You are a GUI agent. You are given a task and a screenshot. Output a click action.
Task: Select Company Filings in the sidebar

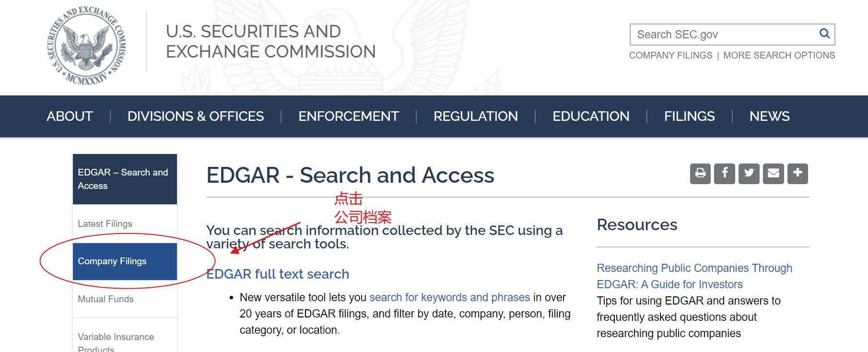[112, 261]
